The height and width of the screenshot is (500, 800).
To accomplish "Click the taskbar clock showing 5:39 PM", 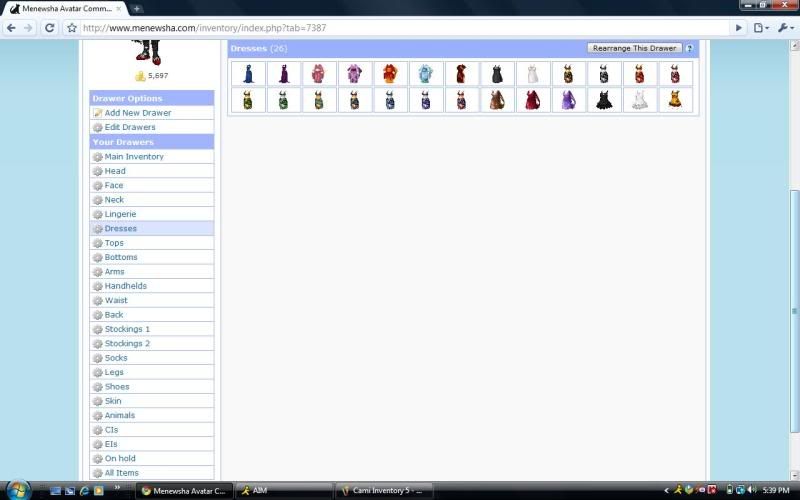I will [776, 491].
